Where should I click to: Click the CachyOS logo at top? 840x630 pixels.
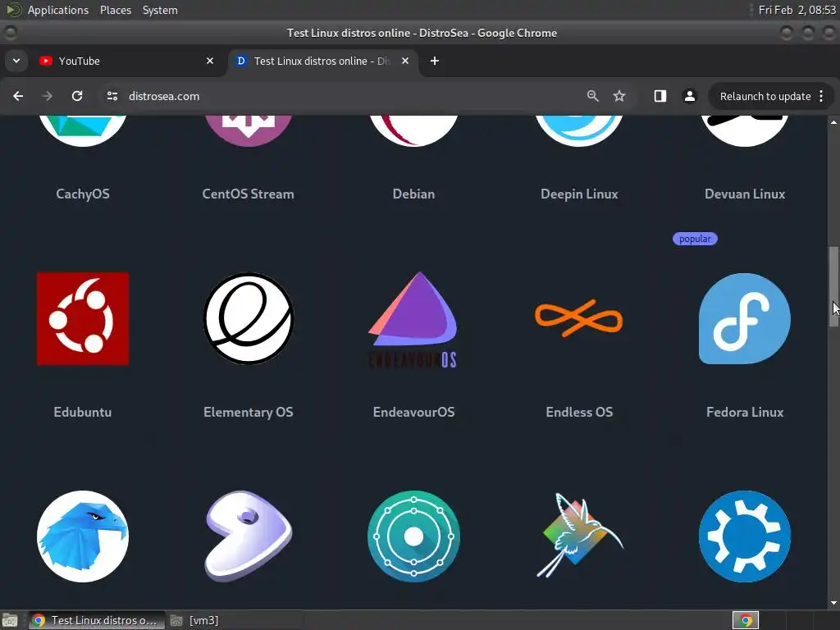tap(83, 130)
